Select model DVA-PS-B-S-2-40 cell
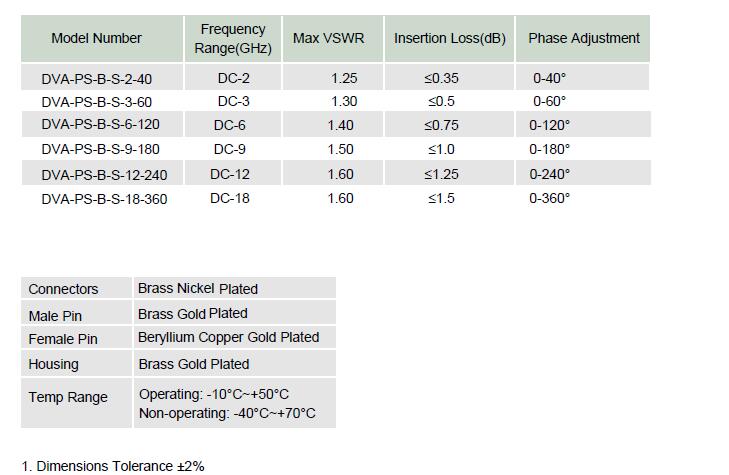The height and width of the screenshot is (475, 729). pos(97,79)
